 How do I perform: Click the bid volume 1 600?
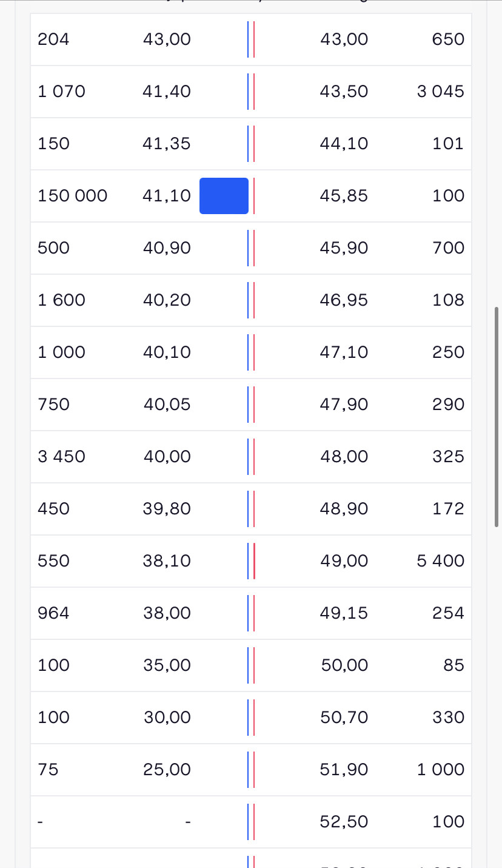(61, 300)
